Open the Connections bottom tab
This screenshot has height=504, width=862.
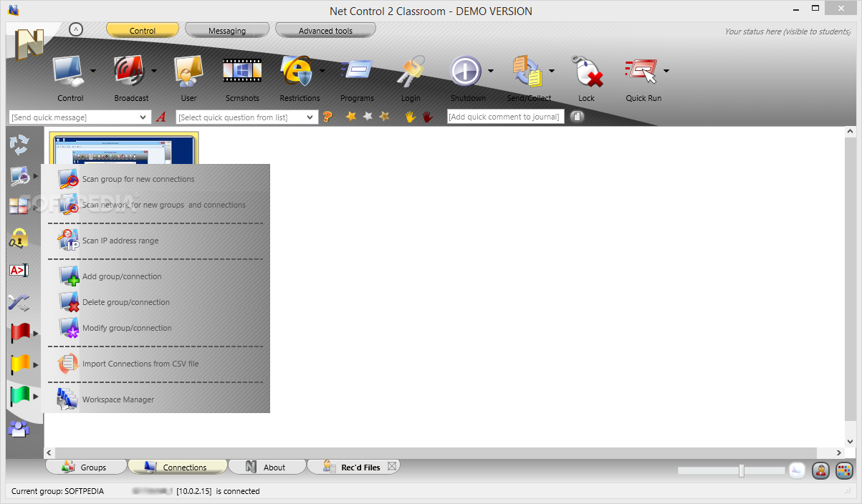[x=177, y=467]
